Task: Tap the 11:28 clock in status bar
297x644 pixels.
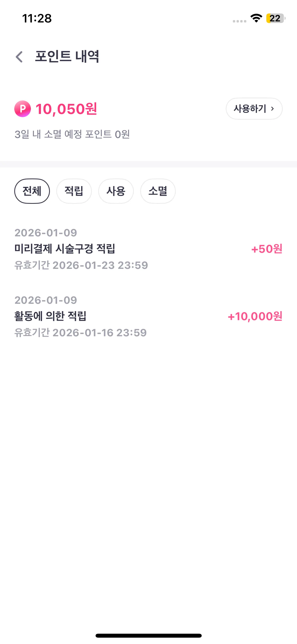Action: (x=37, y=19)
